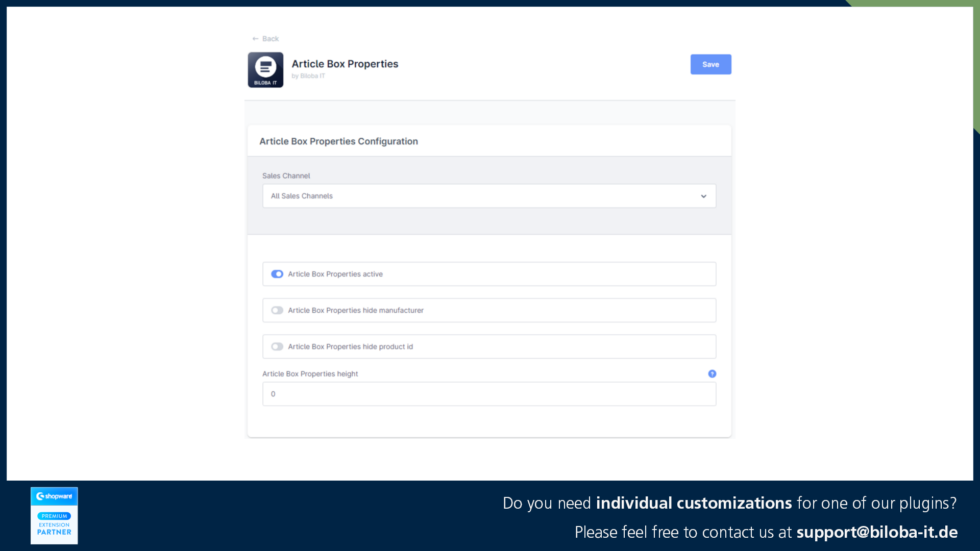Open the height field help tooltip icon
The width and height of the screenshot is (980, 551).
[712, 374]
